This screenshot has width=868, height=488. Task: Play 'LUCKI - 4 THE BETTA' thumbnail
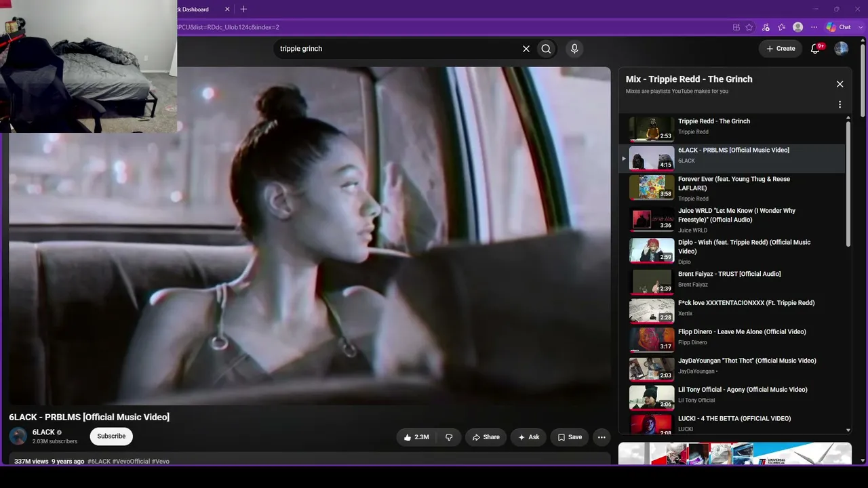(652, 424)
